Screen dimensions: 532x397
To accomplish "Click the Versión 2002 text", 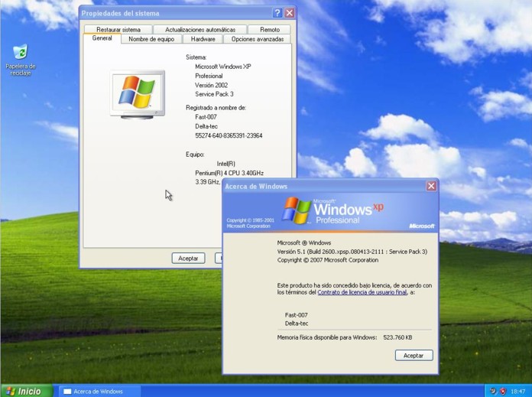I will (212, 85).
